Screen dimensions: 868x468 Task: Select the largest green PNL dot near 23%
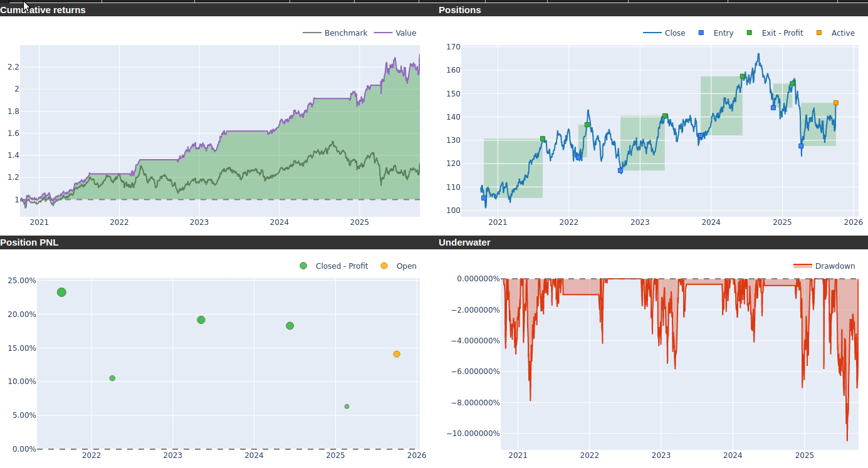click(61, 293)
